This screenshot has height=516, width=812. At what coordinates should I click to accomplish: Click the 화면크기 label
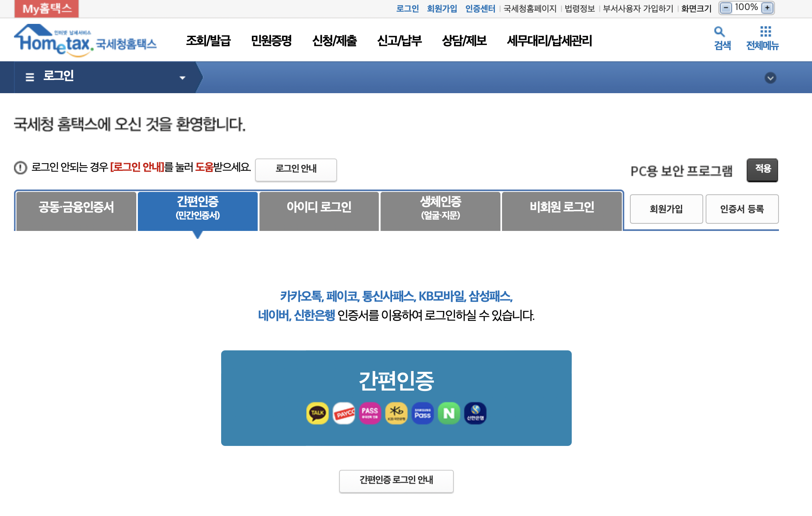(696, 8)
